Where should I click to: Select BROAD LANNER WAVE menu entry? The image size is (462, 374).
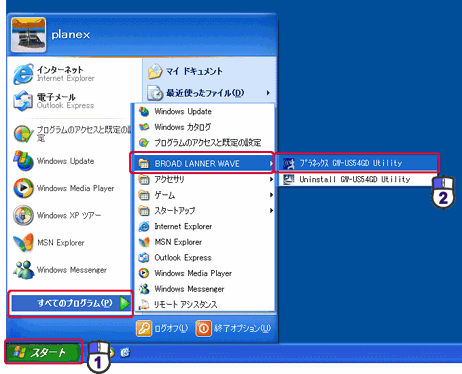tap(205, 164)
